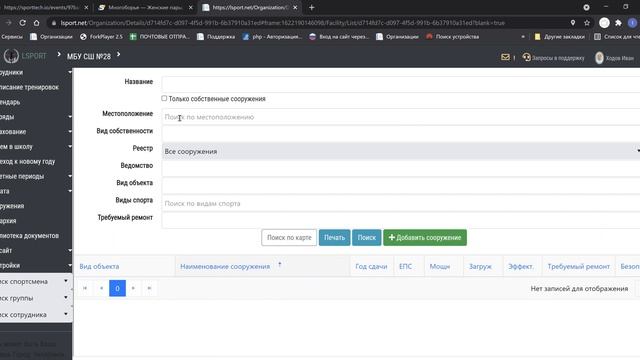This screenshot has width=640, height=360.
Task: Open the Сервисы apps bookmark
Action: click(11, 37)
